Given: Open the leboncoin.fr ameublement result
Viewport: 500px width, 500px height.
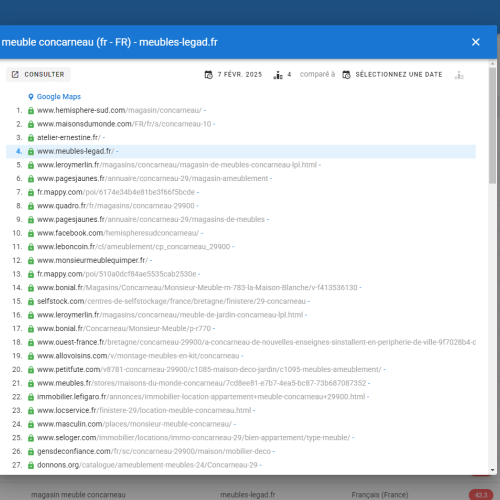Looking at the screenshot, I should pos(133,247).
